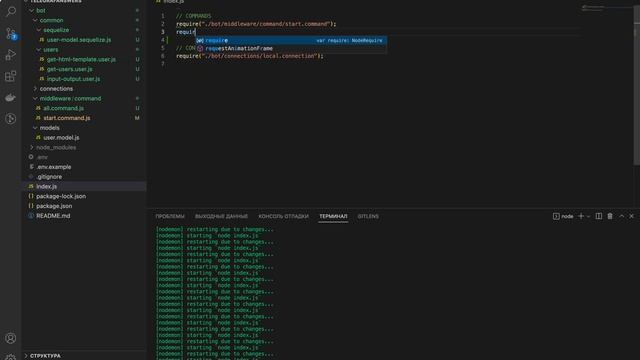Open get-users.user.js file
Image resolution: width=640 pixels, height=360 pixels.
tap(69, 69)
